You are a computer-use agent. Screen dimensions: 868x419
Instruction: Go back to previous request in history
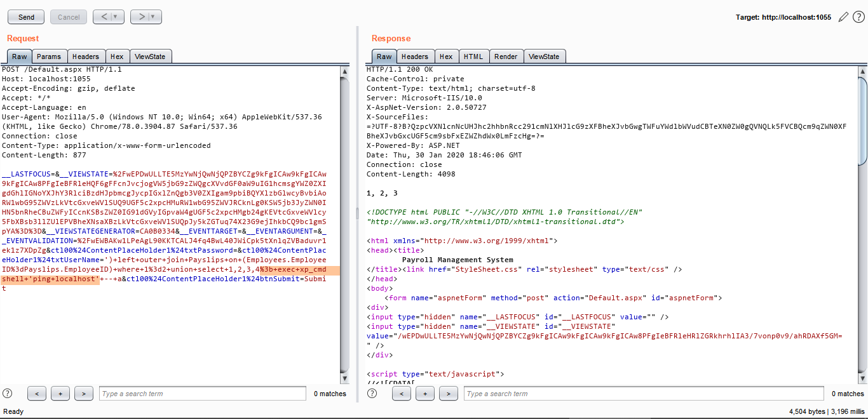(x=103, y=17)
